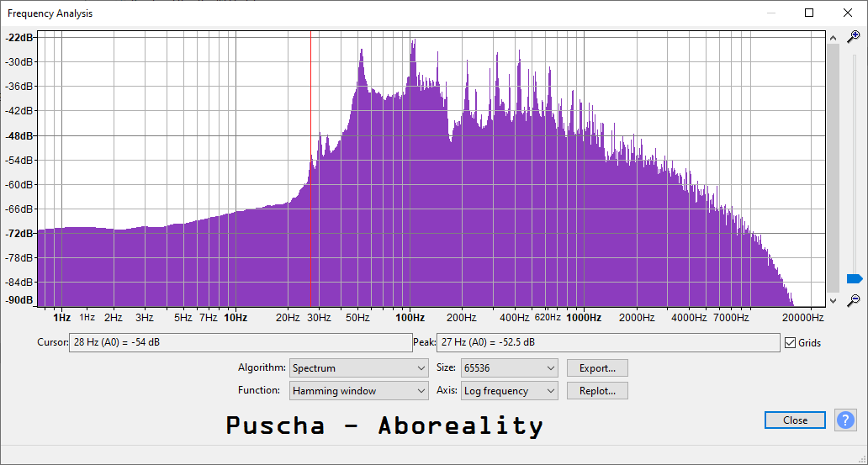
Task: Toggle the Grids checkbox
Action: [x=790, y=343]
